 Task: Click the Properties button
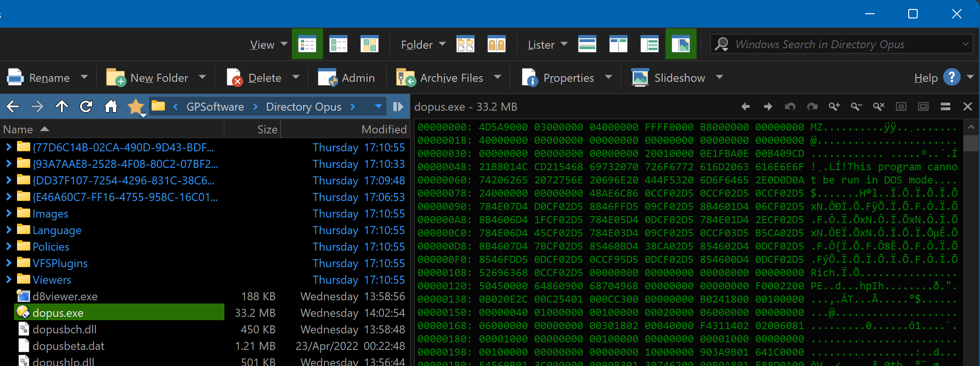pos(558,78)
